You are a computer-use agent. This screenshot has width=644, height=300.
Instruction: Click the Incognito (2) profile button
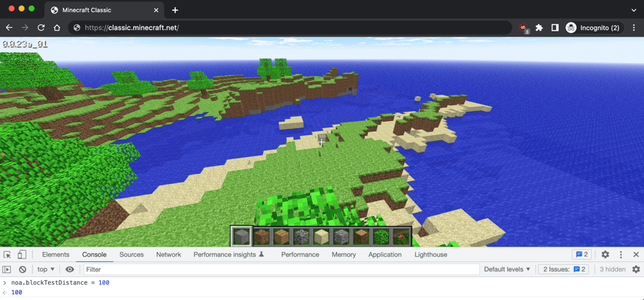pyautogui.click(x=595, y=28)
